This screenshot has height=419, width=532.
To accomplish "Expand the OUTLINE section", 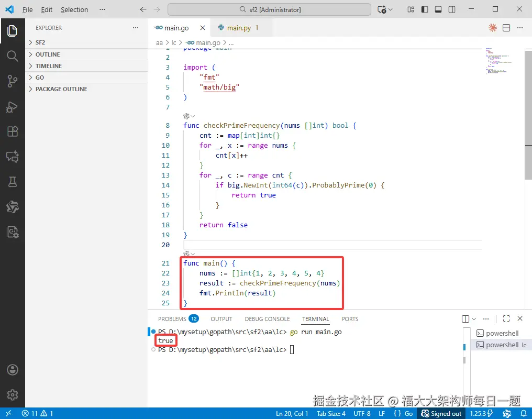I will point(86,54).
